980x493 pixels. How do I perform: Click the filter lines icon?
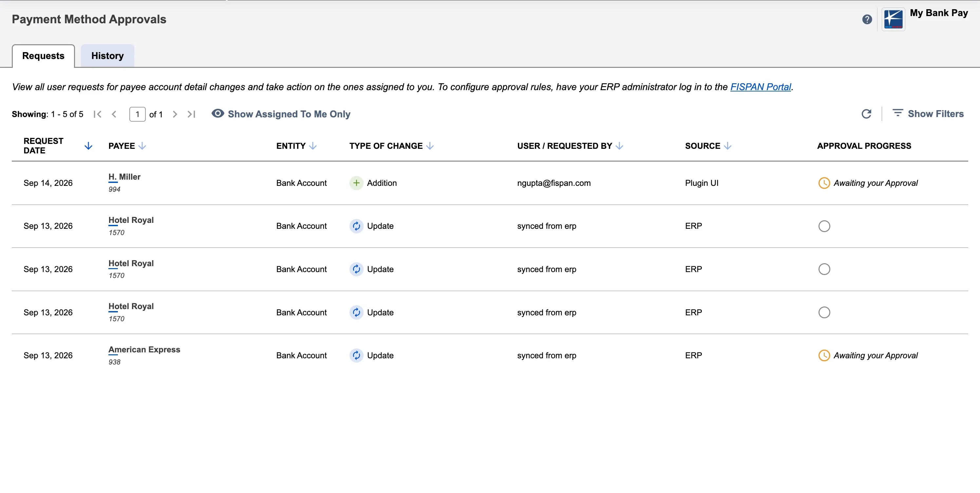point(897,113)
